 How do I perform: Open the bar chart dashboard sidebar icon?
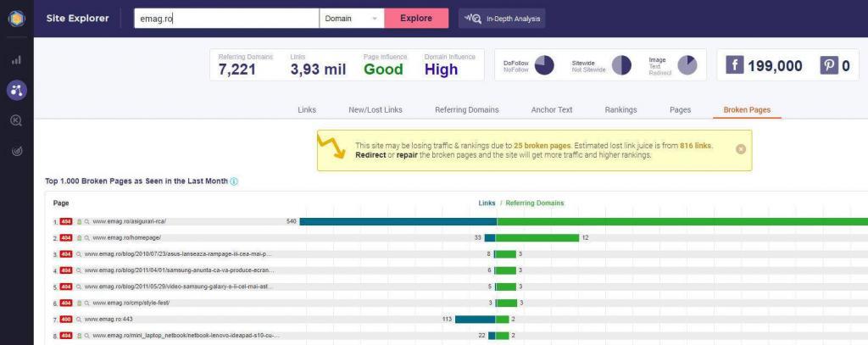coord(16,60)
